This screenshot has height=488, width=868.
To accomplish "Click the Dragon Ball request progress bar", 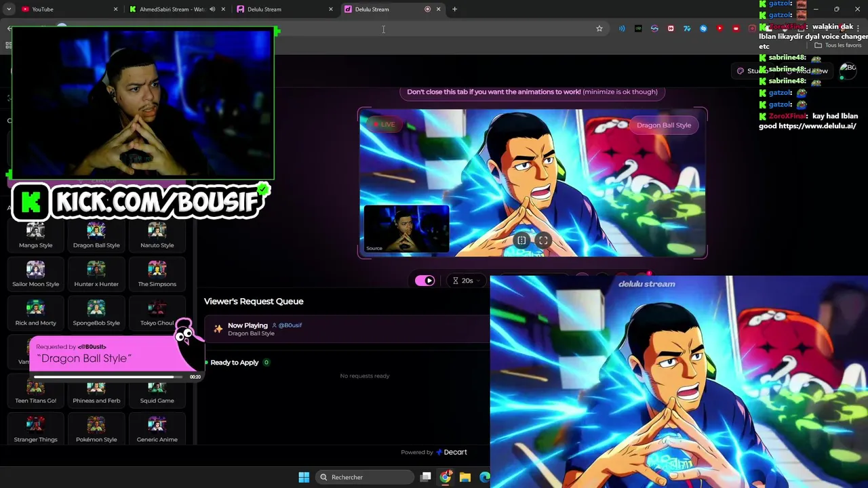I will click(108, 377).
